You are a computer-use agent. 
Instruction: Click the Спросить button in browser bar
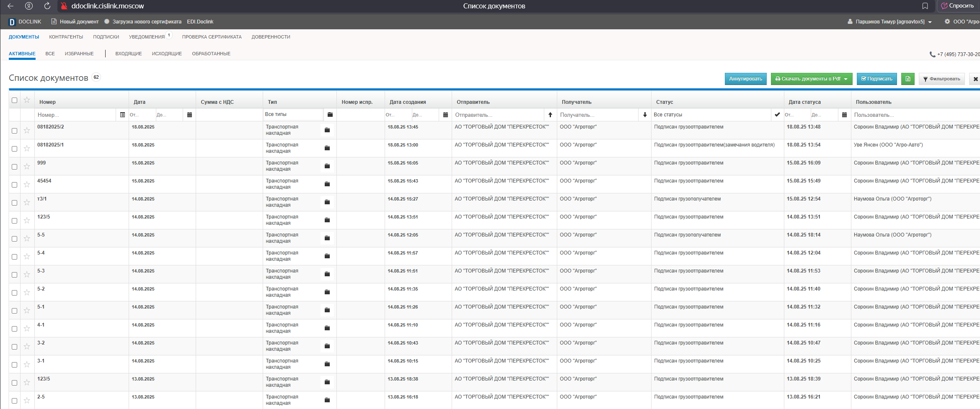[958, 6]
